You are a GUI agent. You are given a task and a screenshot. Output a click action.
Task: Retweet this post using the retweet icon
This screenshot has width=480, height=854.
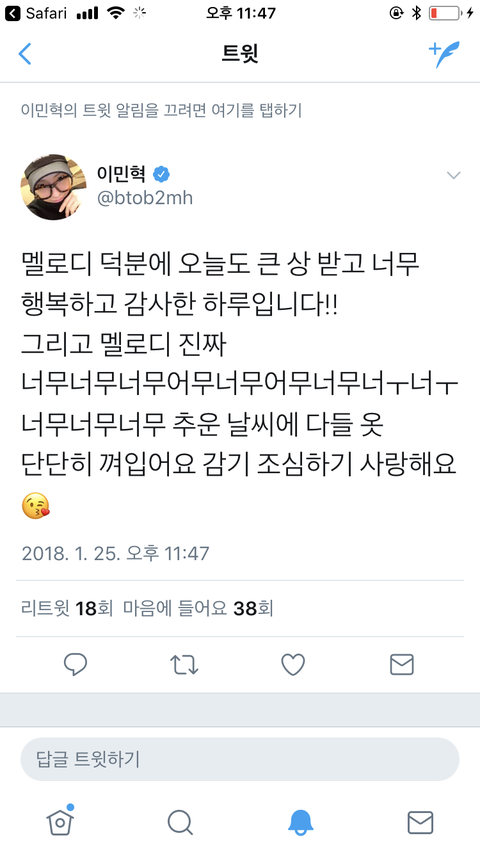(184, 665)
